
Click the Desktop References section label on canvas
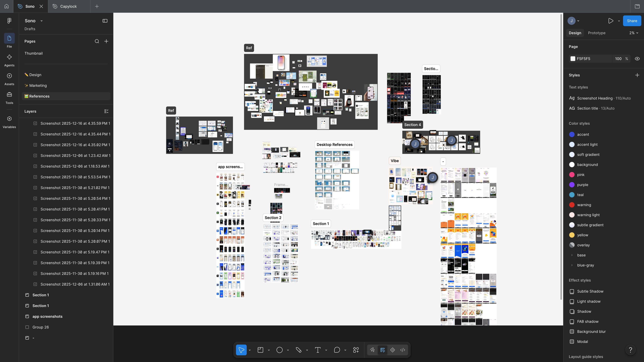tap(335, 144)
